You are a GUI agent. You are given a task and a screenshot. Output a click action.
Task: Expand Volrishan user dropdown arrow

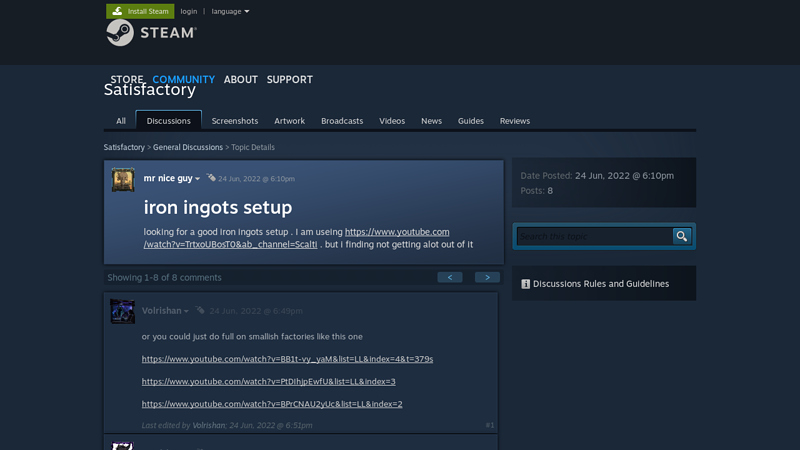click(186, 311)
